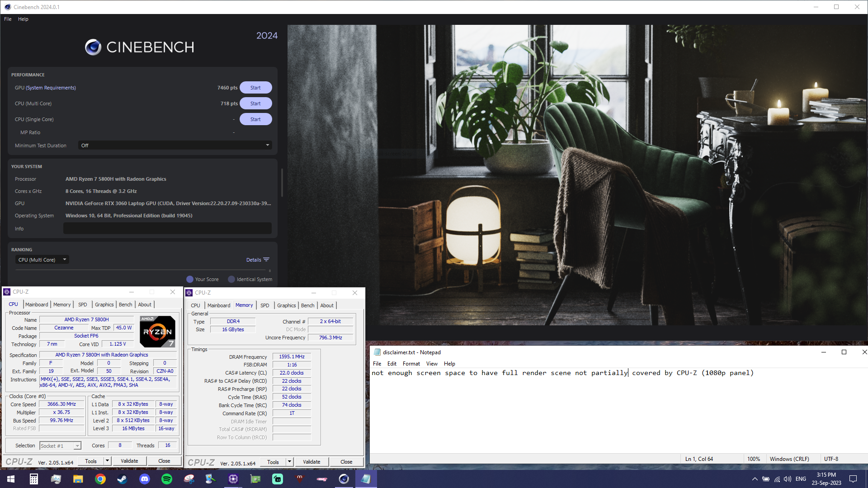Open About tab in right CPU-Z window
Viewport: 868px width, 488px height.
click(x=327, y=305)
